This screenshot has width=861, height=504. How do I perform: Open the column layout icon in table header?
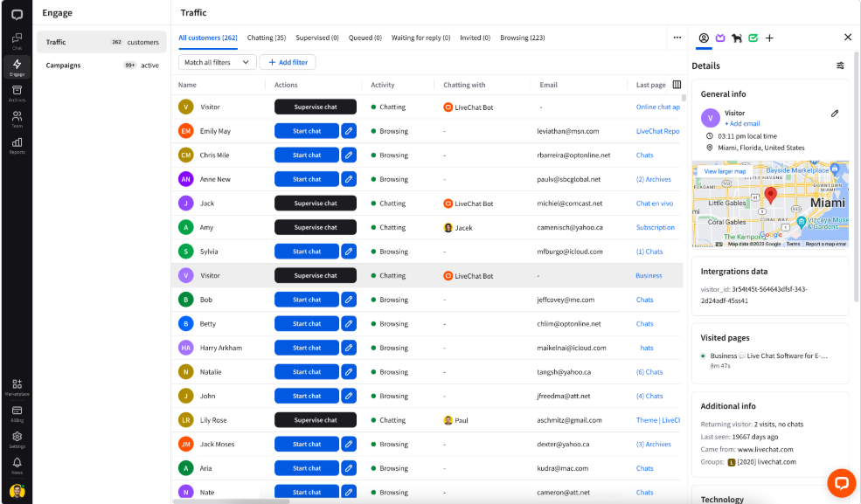pos(677,85)
